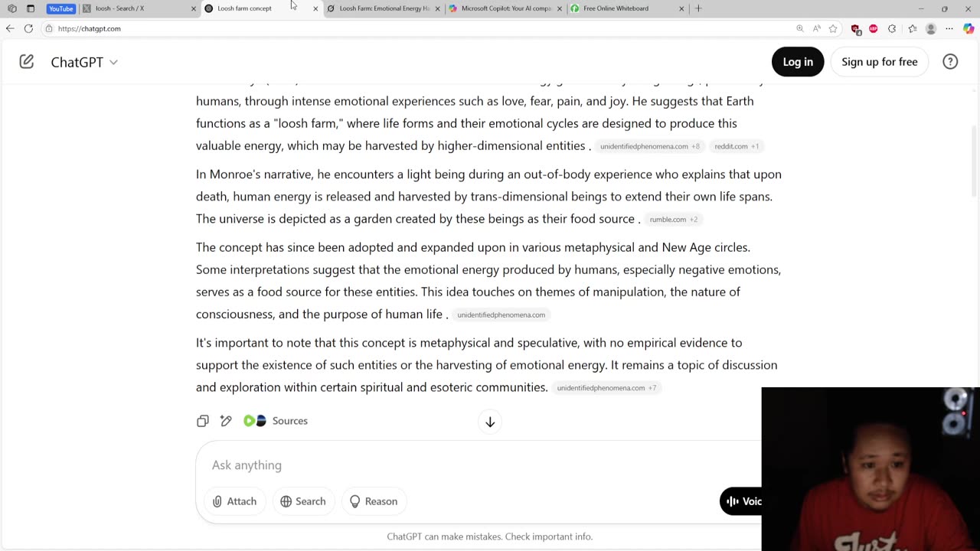The image size is (980, 551).
Task: Click the Attach file button
Action: [234, 501]
